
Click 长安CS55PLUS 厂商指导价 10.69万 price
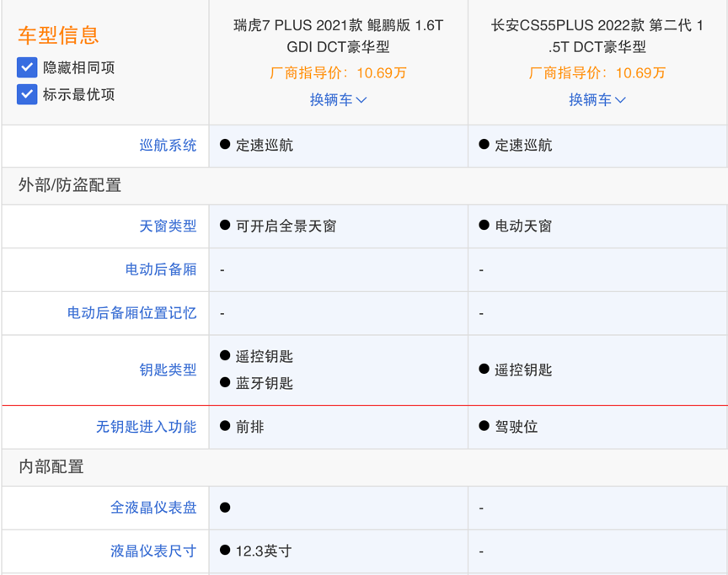(x=597, y=73)
